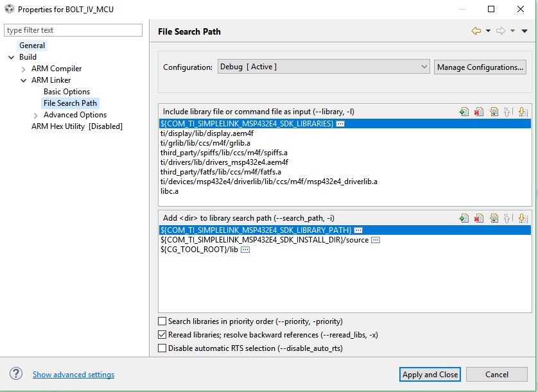
Task: Click Delete icon in library file input list
Action: click(479, 112)
